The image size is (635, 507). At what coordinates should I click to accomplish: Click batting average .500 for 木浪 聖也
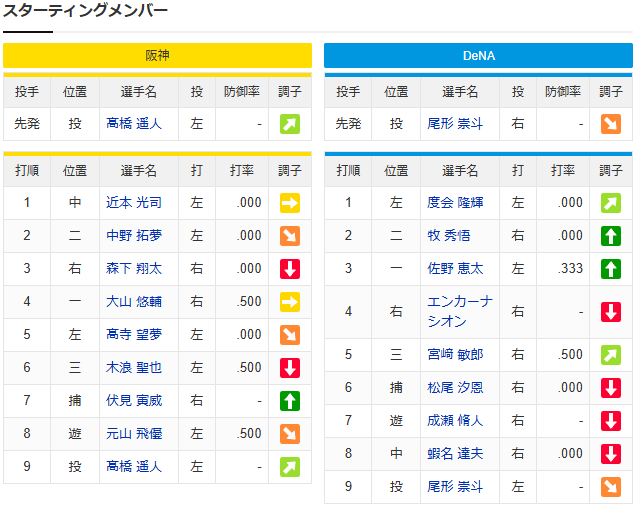click(x=249, y=367)
